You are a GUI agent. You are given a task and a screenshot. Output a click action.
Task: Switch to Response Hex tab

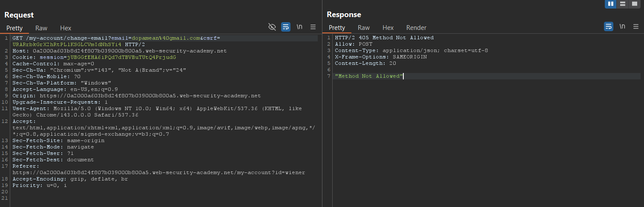(388, 28)
